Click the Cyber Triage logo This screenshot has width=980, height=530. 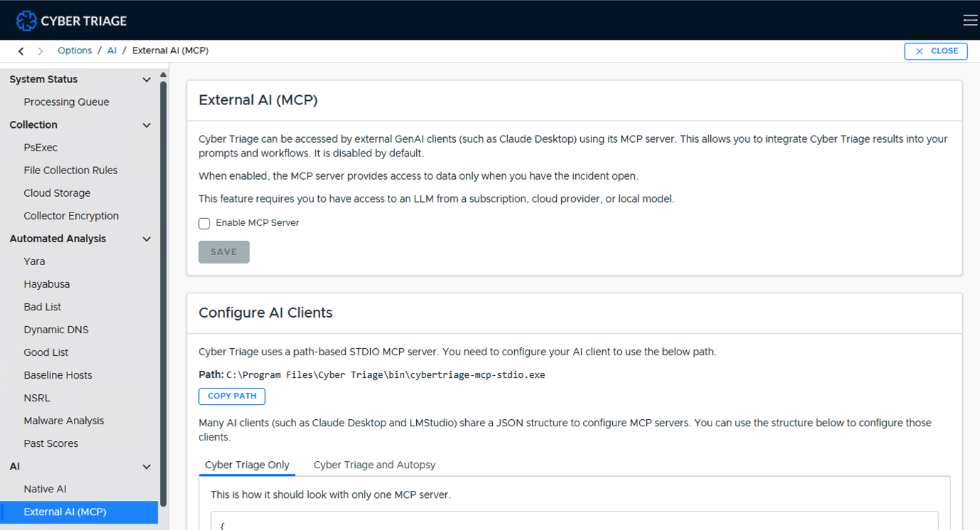click(x=71, y=21)
